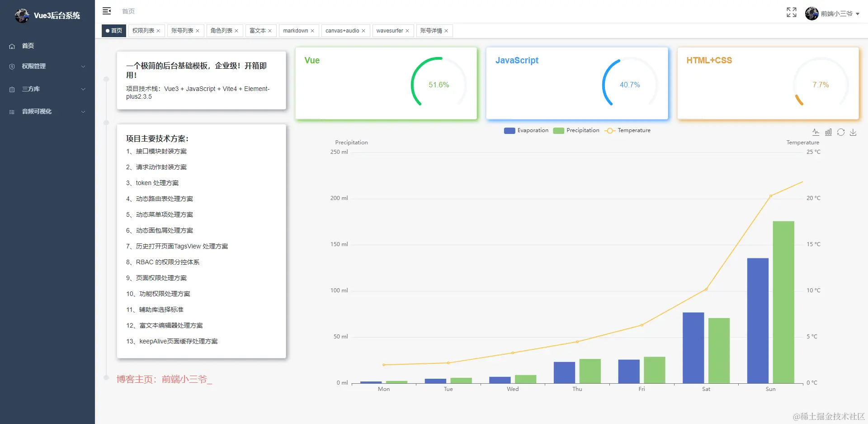Close the markdown tab
868x424 pixels.
click(312, 31)
